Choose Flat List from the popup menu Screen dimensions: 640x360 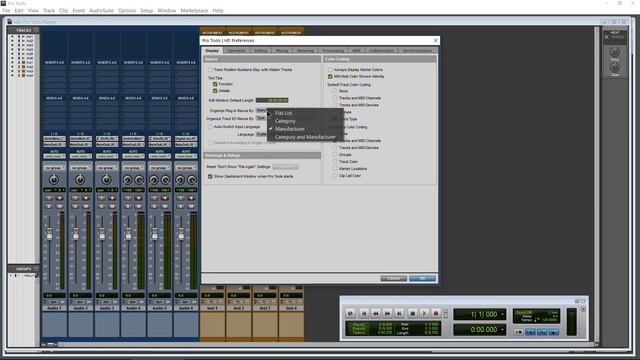[283, 113]
